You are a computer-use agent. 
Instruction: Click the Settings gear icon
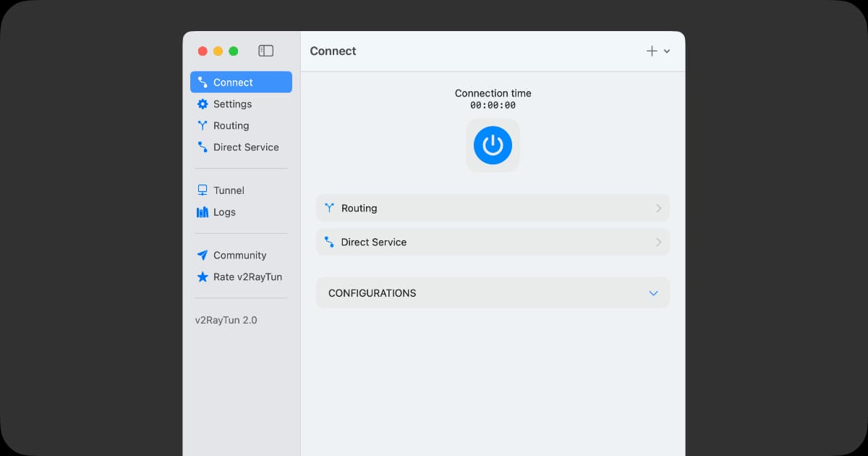(203, 104)
